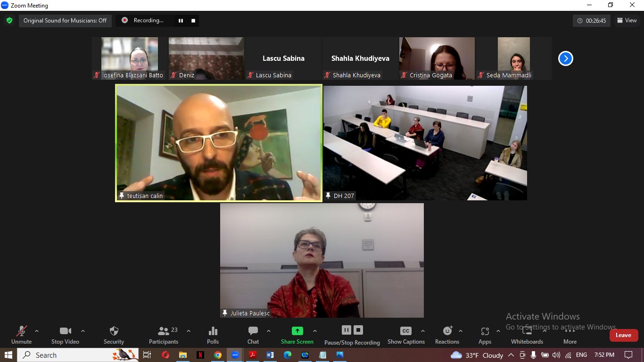This screenshot has width=644, height=362.
Task: Open Photos app from taskbar
Action: tap(340, 355)
